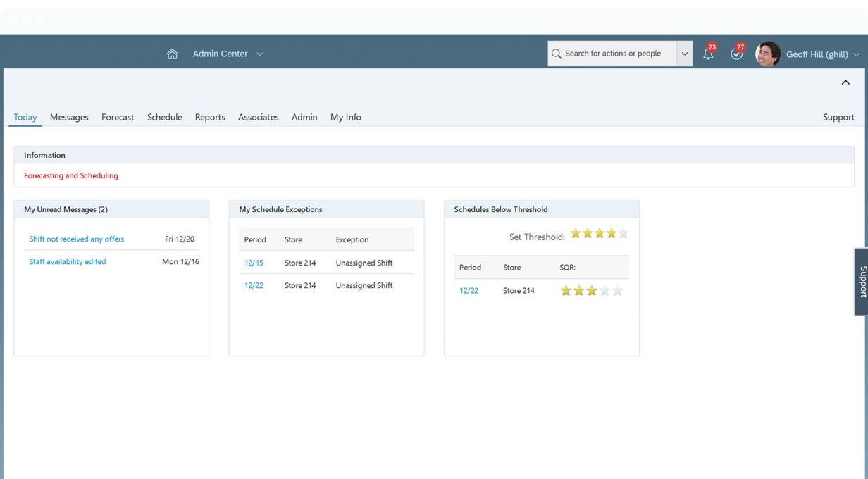868x479 pixels.
Task: Switch to the Forecast tab
Action: click(x=118, y=118)
